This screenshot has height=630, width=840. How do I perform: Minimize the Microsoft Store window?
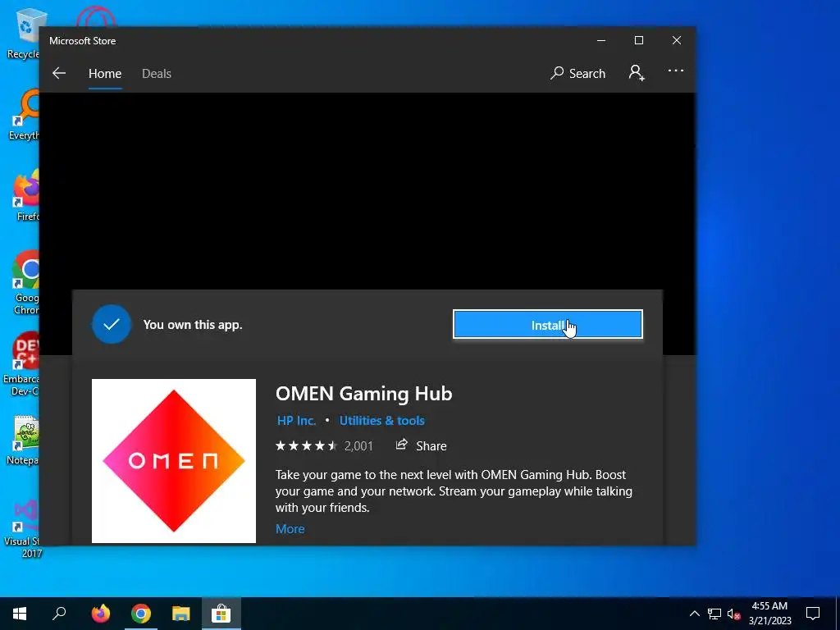(601, 41)
